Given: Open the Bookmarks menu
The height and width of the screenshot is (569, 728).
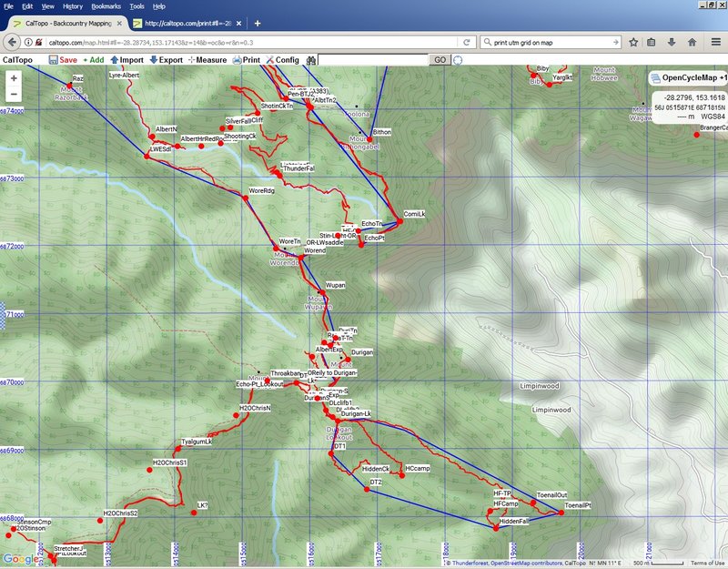Looking at the screenshot, I should tap(106, 6).
